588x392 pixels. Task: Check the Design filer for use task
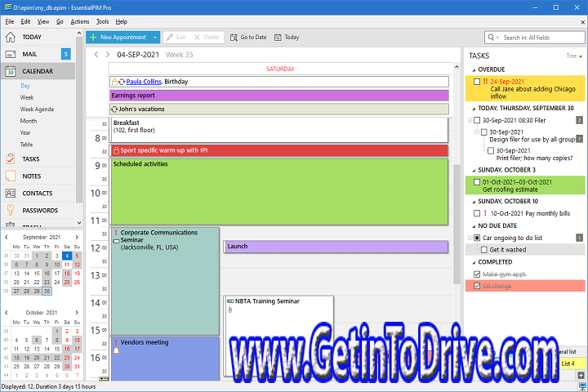(x=483, y=132)
